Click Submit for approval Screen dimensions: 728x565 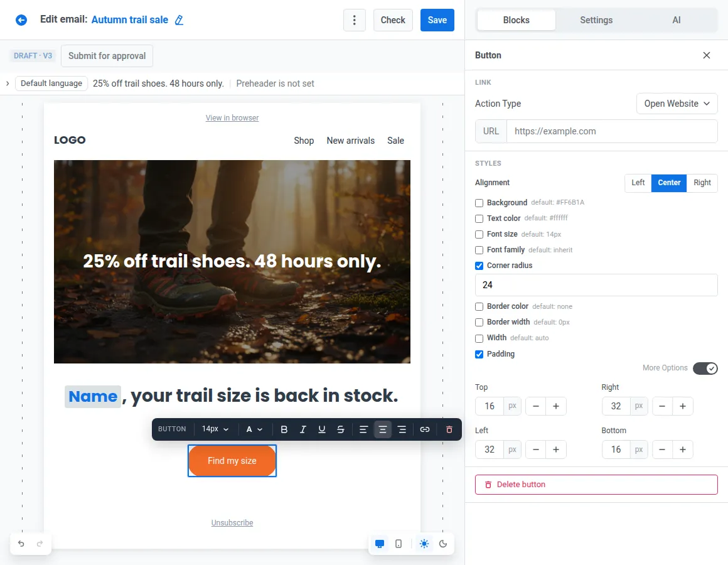(x=107, y=56)
